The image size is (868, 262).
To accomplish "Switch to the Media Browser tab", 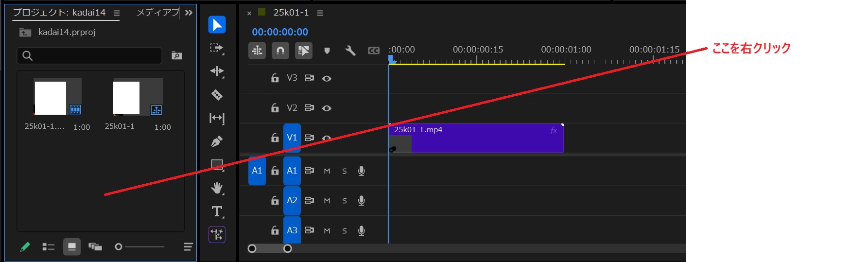I will click(x=157, y=13).
